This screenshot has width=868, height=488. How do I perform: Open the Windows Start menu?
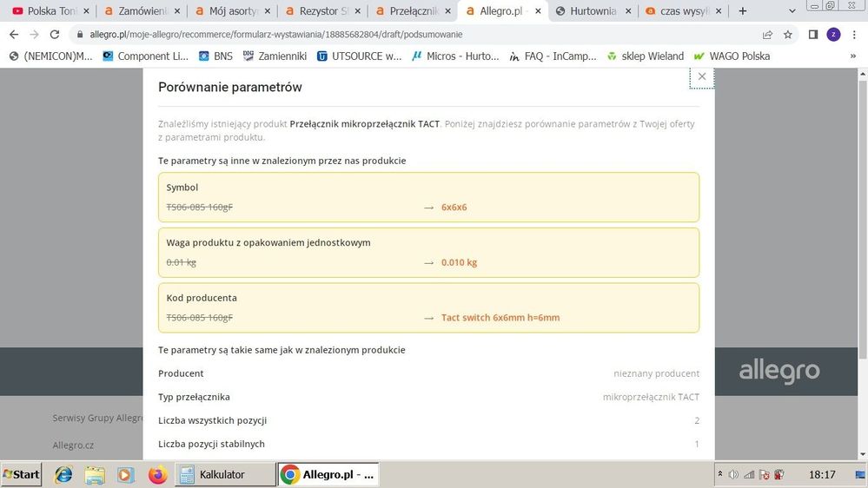pos(21,474)
